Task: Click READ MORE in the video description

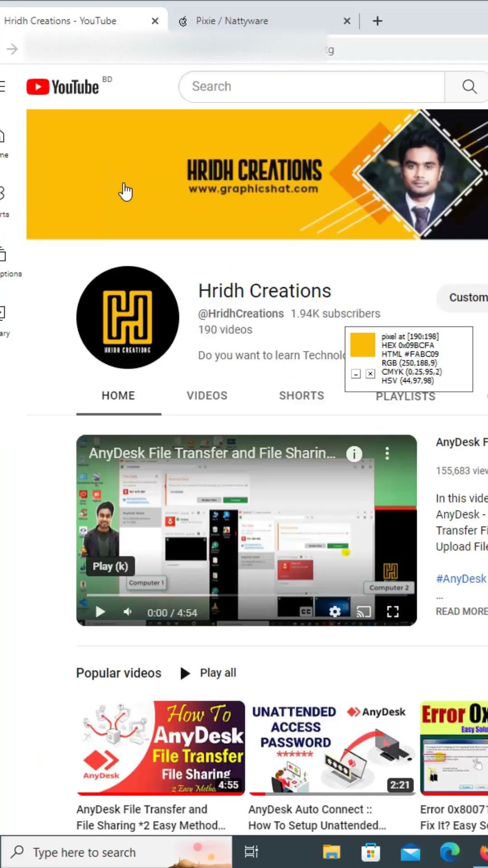Action: pos(462,611)
